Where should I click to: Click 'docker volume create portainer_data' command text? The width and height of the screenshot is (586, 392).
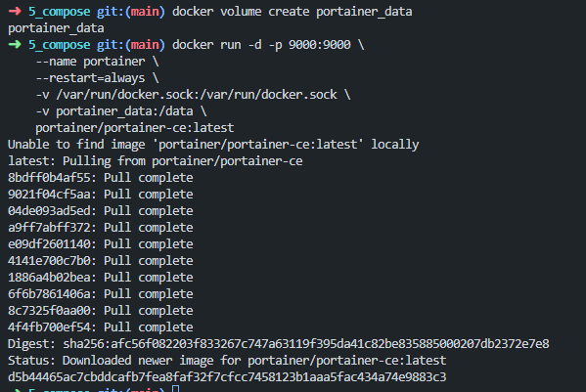click(292, 12)
